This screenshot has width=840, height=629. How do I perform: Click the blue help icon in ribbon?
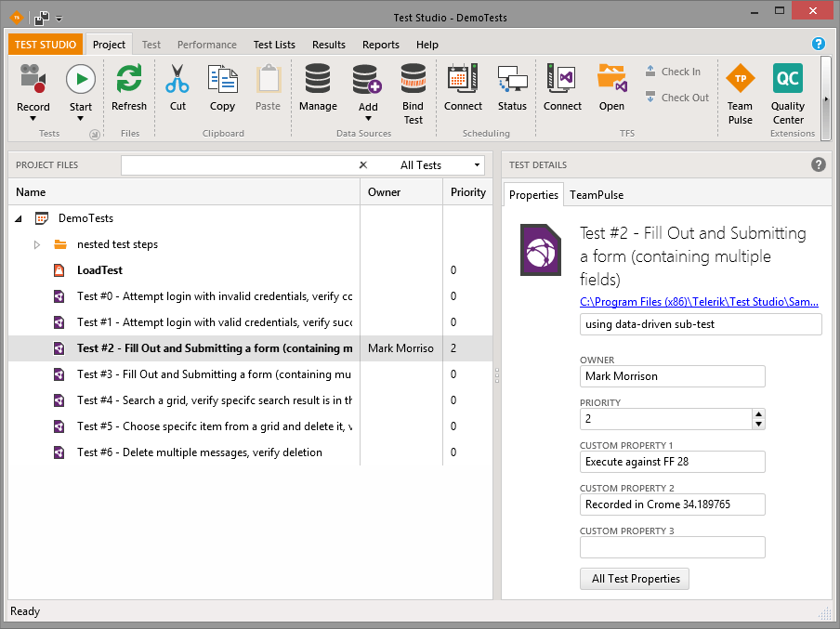818,44
